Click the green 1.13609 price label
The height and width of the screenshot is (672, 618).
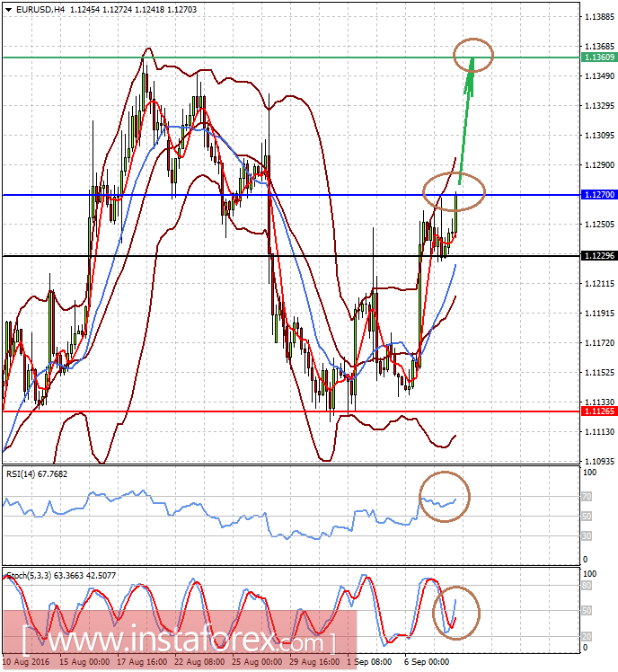click(599, 57)
